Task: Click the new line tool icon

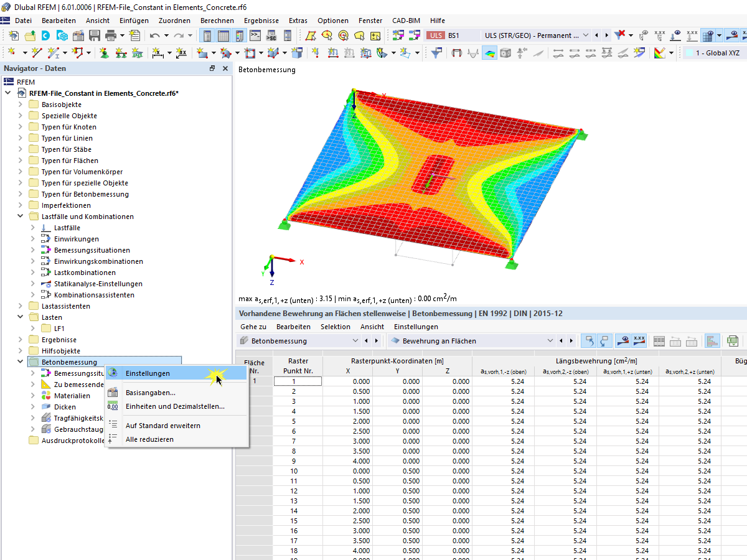Action: click(37, 53)
